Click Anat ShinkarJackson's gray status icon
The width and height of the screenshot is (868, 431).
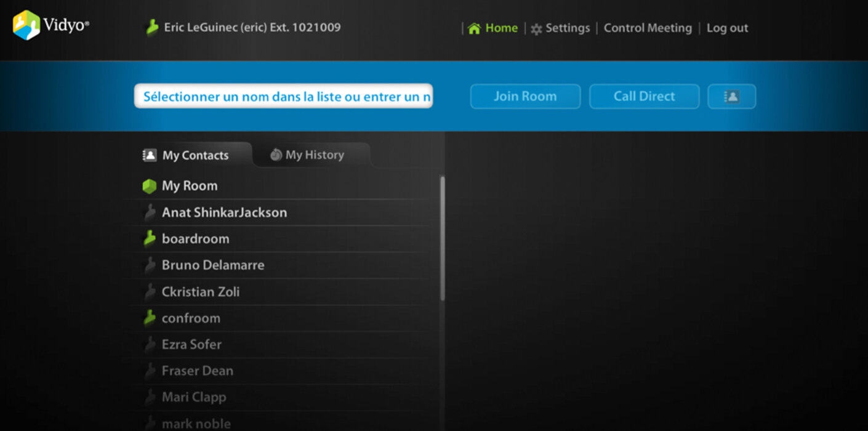(149, 213)
